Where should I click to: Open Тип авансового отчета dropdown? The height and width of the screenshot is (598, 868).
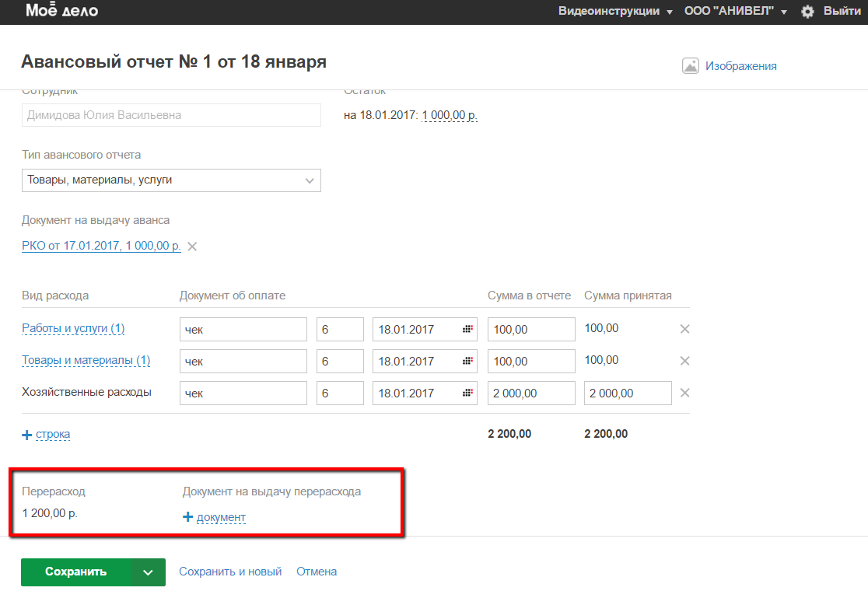point(171,180)
